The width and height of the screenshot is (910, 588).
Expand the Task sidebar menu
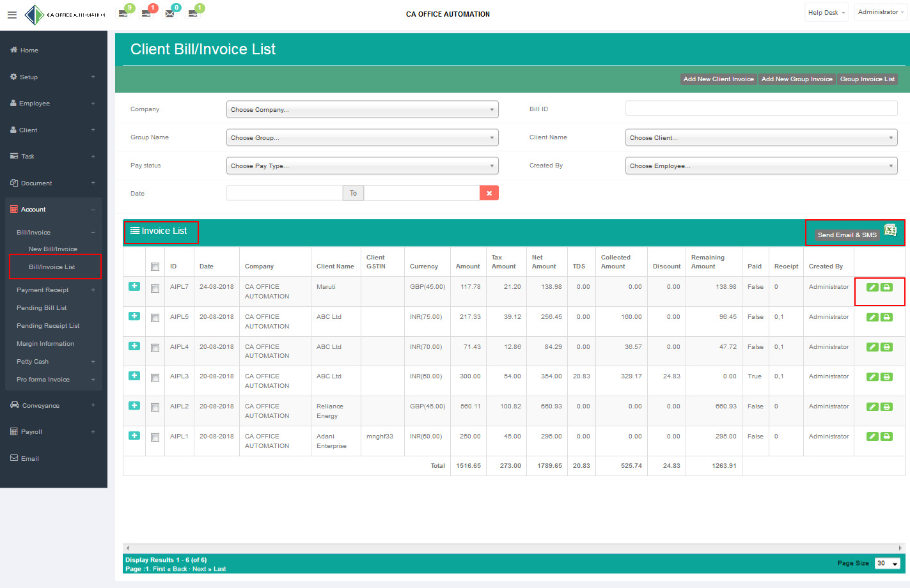click(x=54, y=156)
